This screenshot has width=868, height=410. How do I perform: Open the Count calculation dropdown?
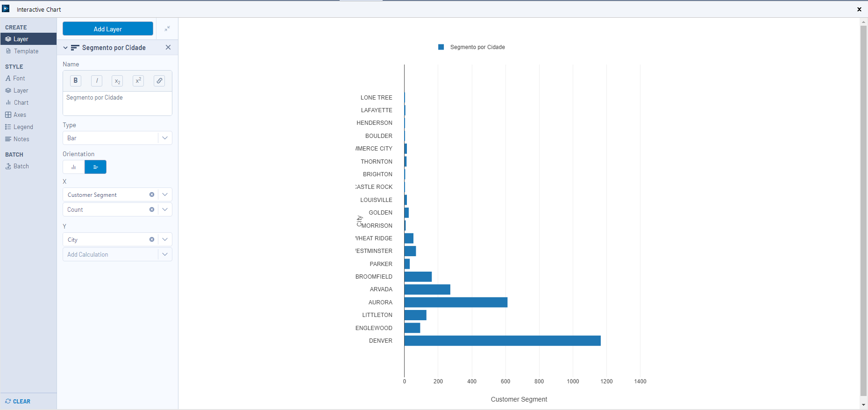click(165, 209)
